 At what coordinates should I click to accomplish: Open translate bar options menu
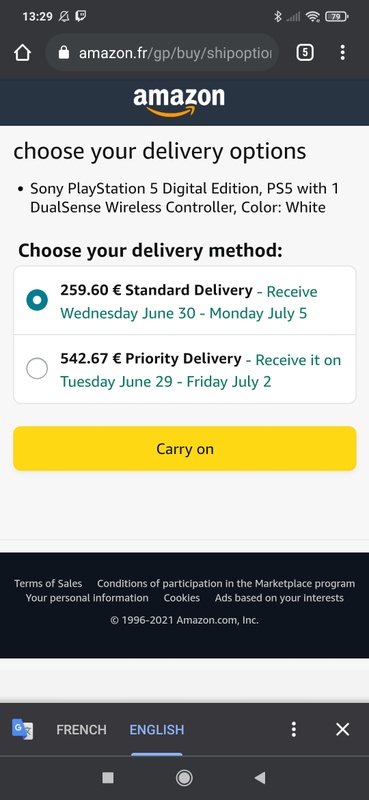(x=293, y=729)
